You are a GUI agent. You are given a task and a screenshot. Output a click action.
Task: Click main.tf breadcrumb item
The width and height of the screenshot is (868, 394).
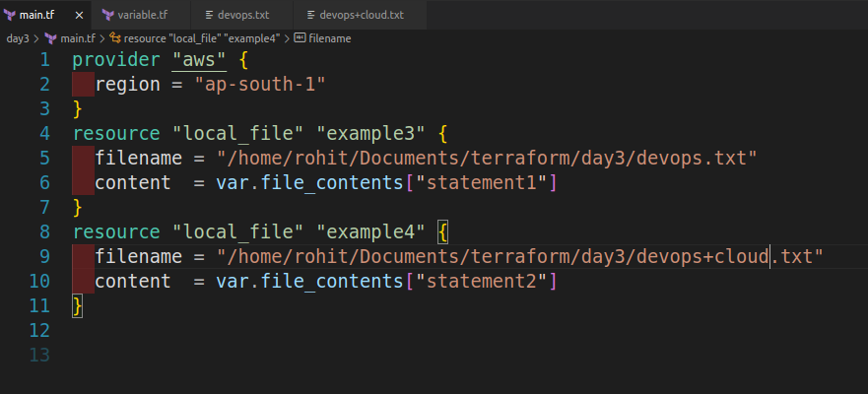click(x=78, y=38)
